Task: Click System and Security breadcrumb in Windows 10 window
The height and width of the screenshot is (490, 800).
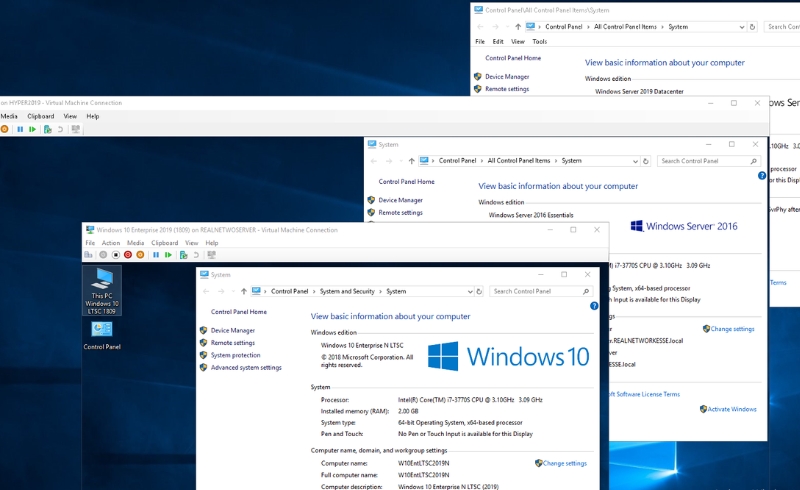Action: pos(347,291)
